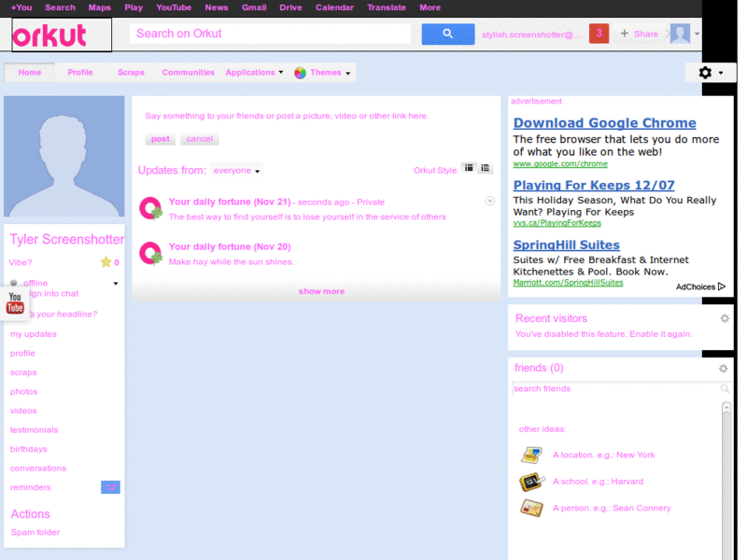Open Recent visitors gear settings

pos(725,318)
